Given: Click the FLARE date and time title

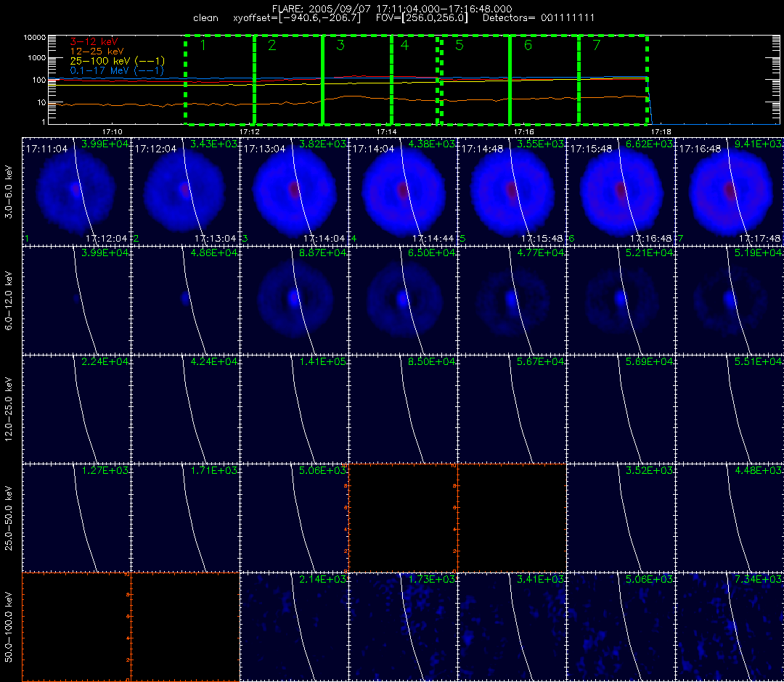Looking at the screenshot, I should [x=392, y=9].
